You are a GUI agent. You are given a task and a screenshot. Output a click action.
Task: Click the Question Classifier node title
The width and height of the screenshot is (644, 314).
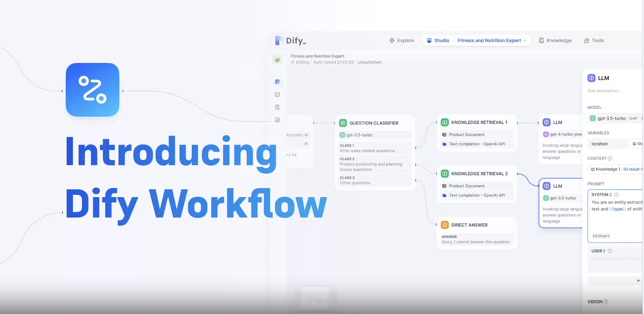[374, 123]
